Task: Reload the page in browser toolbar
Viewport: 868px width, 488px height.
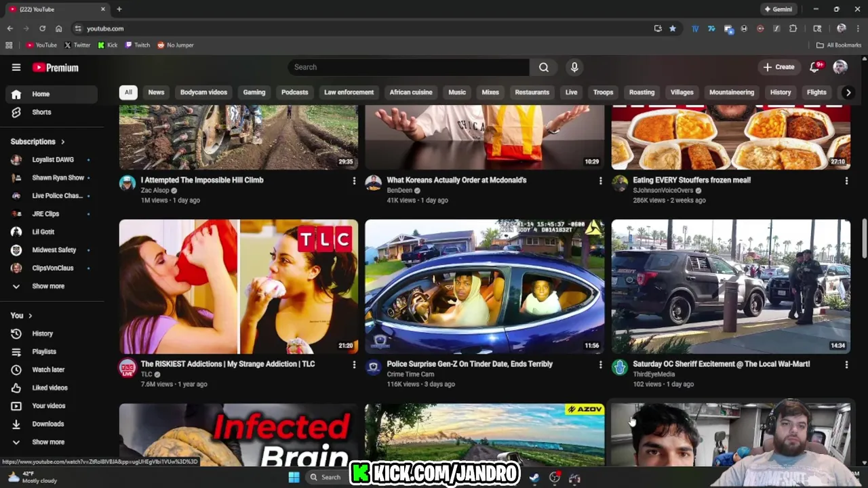Action: point(42,28)
